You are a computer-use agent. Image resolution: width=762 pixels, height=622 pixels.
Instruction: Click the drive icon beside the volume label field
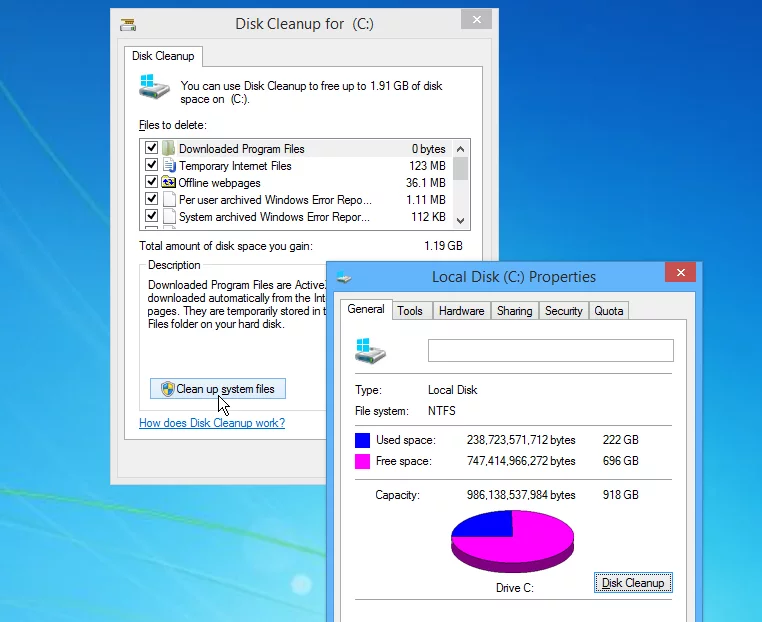pyautogui.click(x=370, y=350)
